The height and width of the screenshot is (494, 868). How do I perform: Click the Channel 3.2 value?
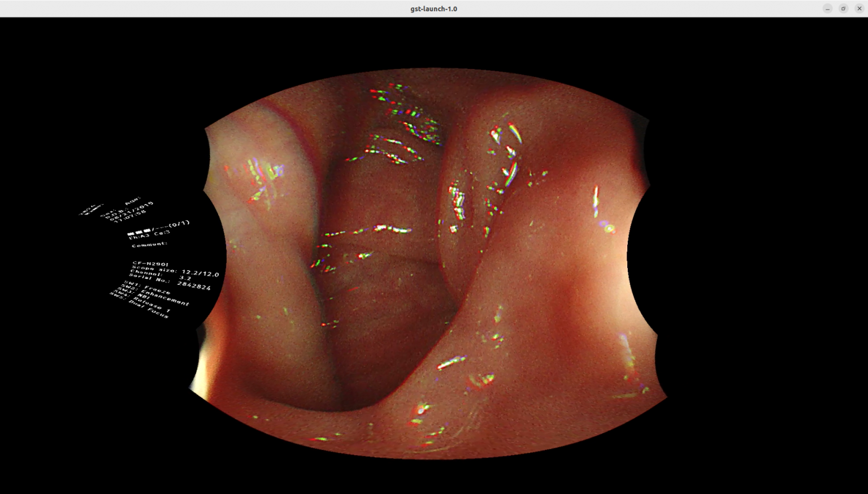(185, 278)
